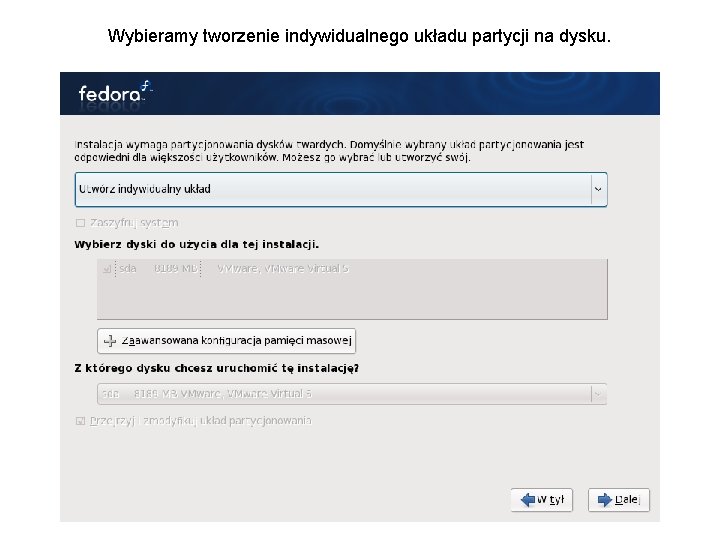Click the arrow of the partition layout combo box

[x=598, y=189]
